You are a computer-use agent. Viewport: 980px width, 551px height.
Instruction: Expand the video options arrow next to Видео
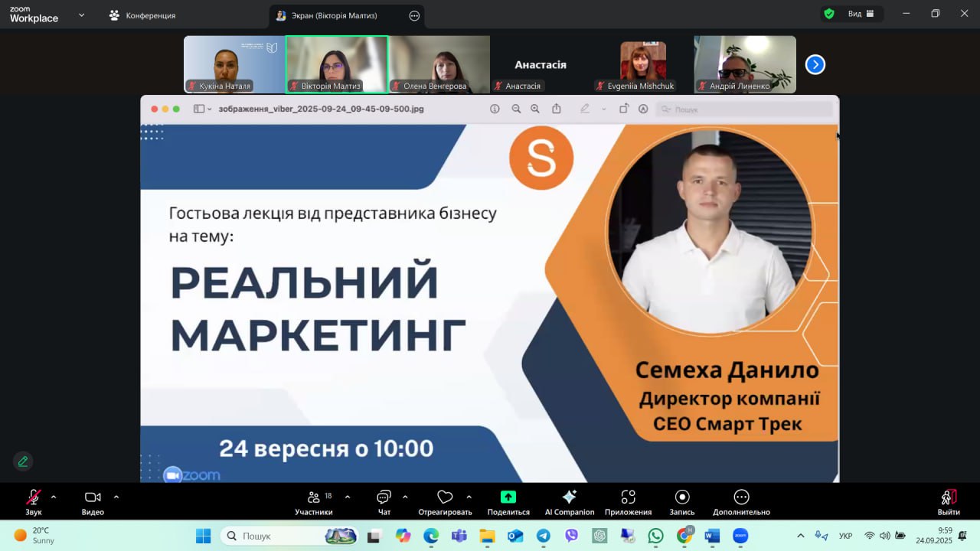click(116, 497)
